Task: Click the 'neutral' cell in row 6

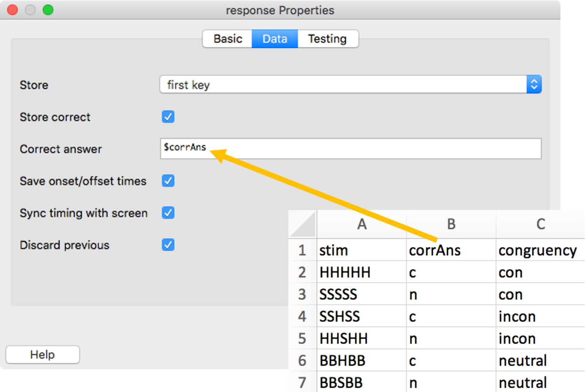Action: [522, 360]
